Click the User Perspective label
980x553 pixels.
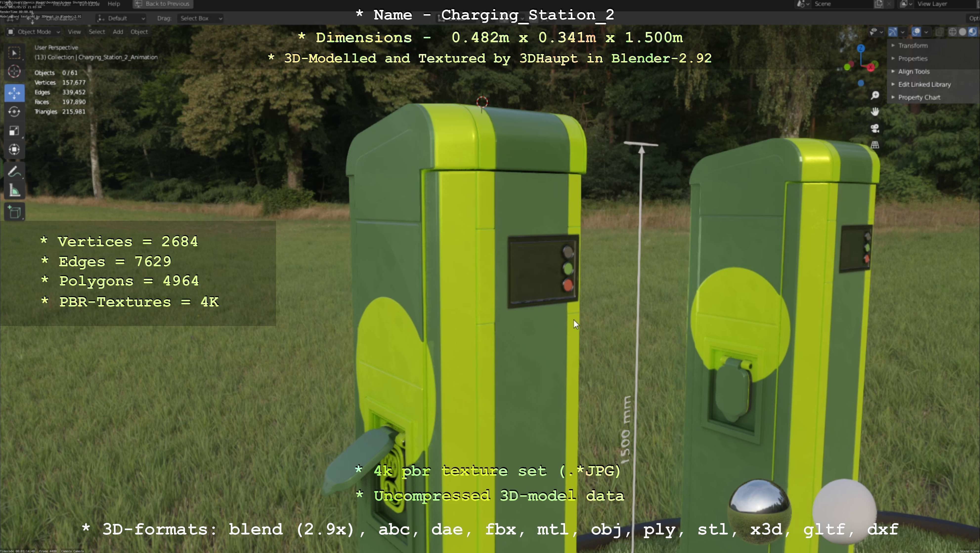coord(56,47)
